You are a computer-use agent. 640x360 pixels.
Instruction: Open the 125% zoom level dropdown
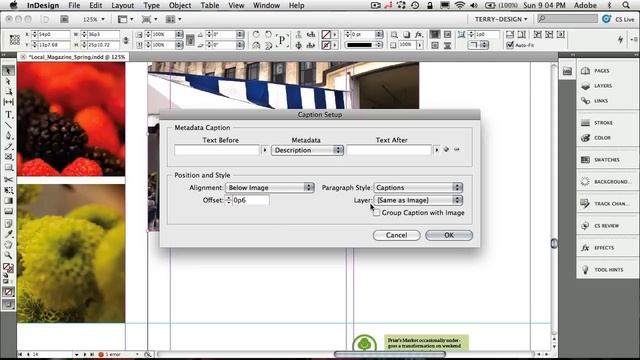[x=93, y=19]
